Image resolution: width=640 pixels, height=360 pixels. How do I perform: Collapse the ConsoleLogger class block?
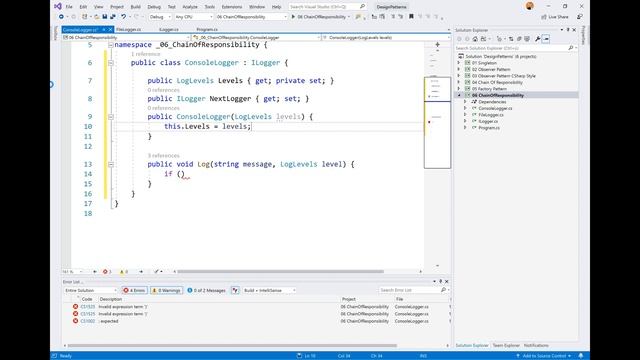click(x=111, y=63)
